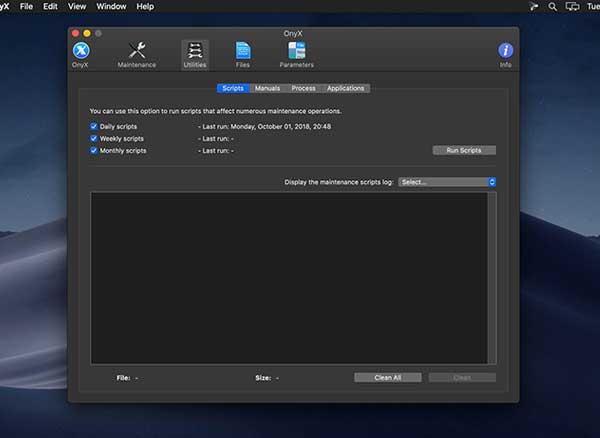Click the Run Scripts button
Viewport: 600px width, 438px height.
tap(464, 150)
